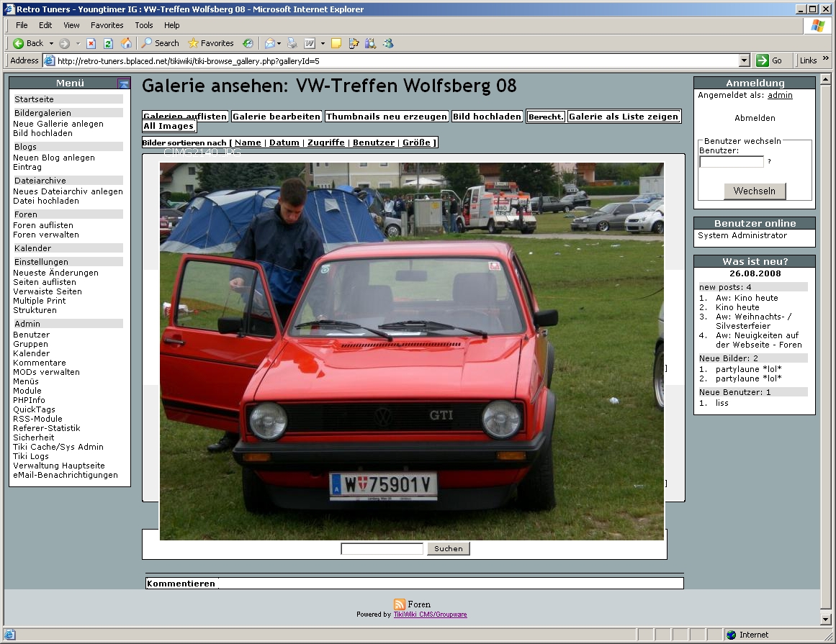Open the admin user link
This screenshot has width=836, height=644.
click(x=780, y=95)
